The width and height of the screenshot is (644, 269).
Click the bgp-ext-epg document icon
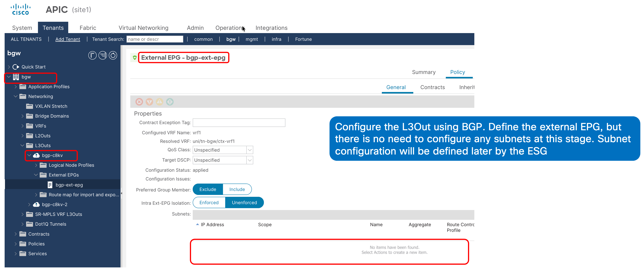tap(50, 185)
